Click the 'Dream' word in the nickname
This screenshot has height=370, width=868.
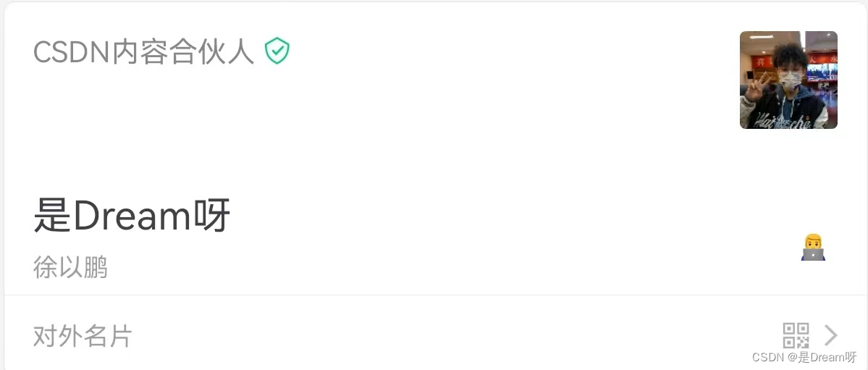point(132,216)
